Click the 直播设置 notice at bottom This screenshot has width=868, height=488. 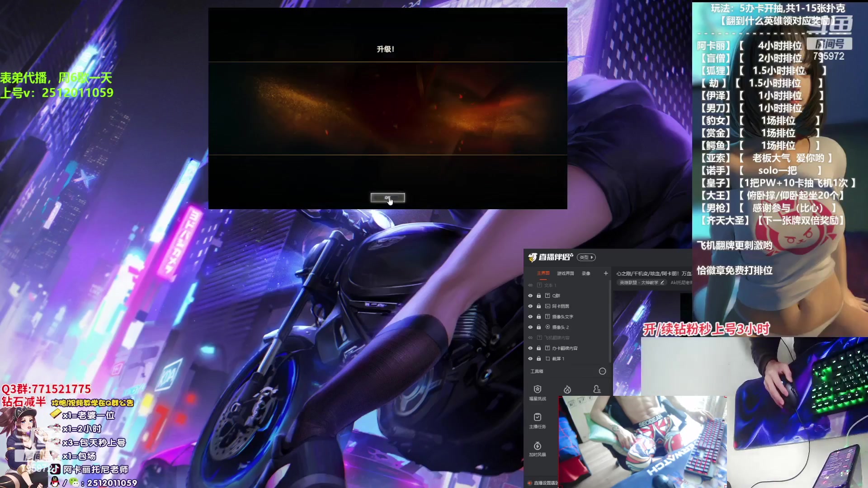point(545,483)
